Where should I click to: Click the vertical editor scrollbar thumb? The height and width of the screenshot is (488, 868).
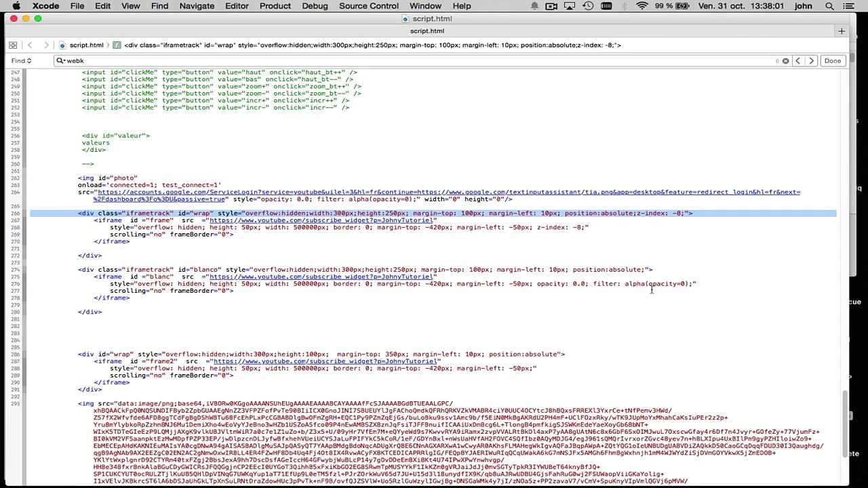845,424
